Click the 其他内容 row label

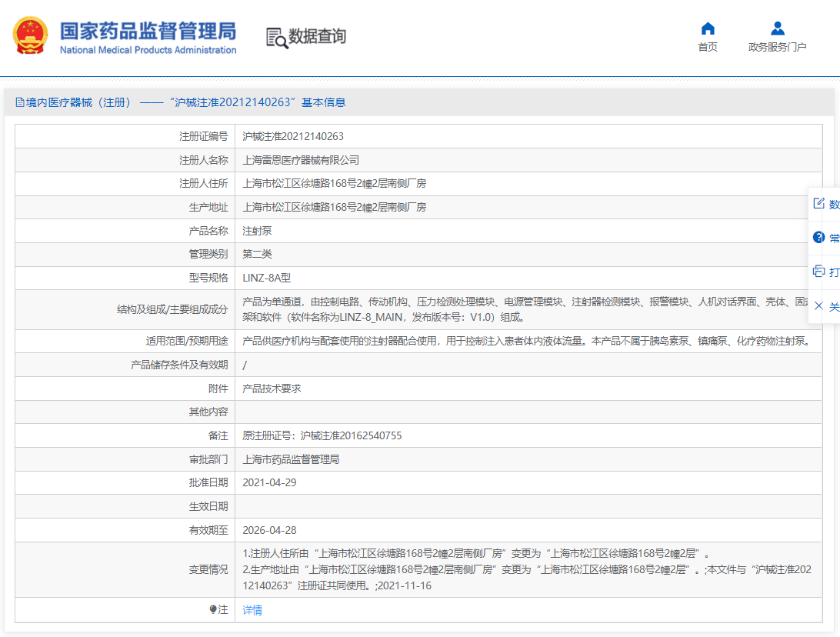(208, 412)
